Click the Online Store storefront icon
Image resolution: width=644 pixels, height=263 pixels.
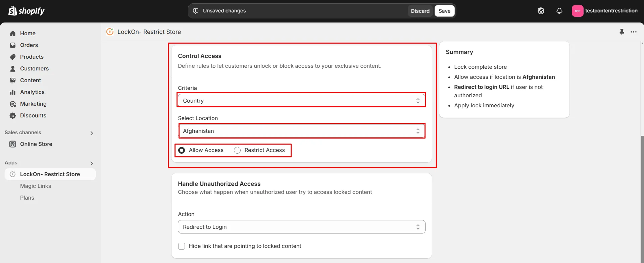13,144
